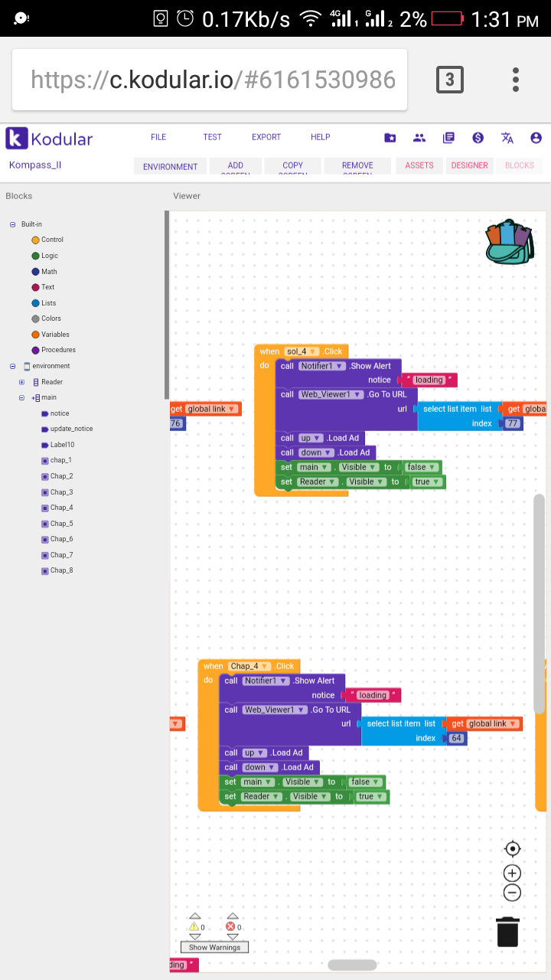
Task: Open the true dropdown in Chap_4 block
Action: coord(371,796)
